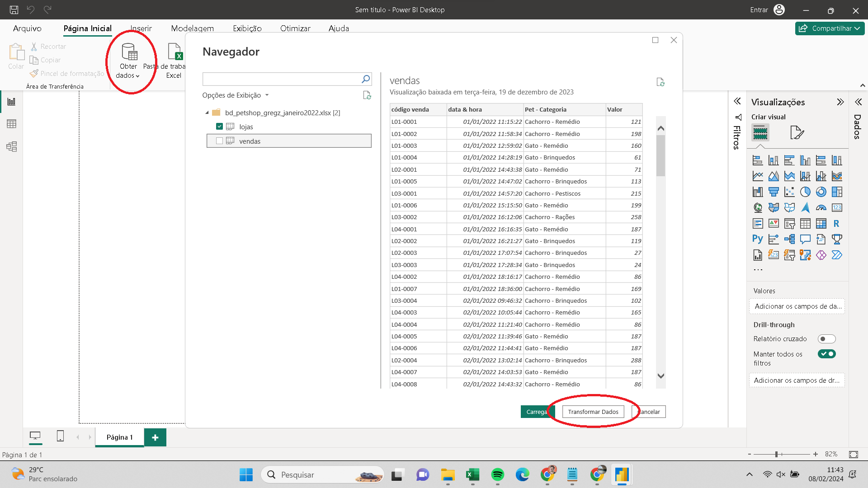Viewport: 868px width, 488px height.
Task: Check the vendas table checkbox
Action: 219,141
